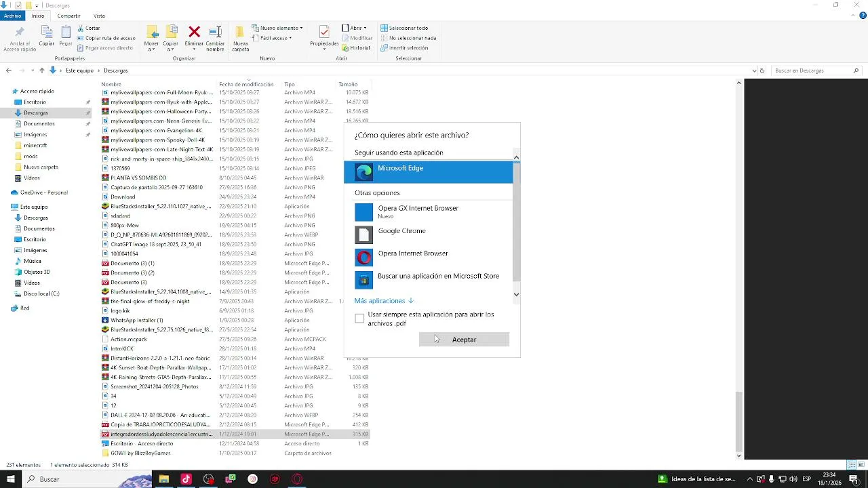The image size is (868, 488).
Task: Click the Tamaño column header
Action: point(348,85)
